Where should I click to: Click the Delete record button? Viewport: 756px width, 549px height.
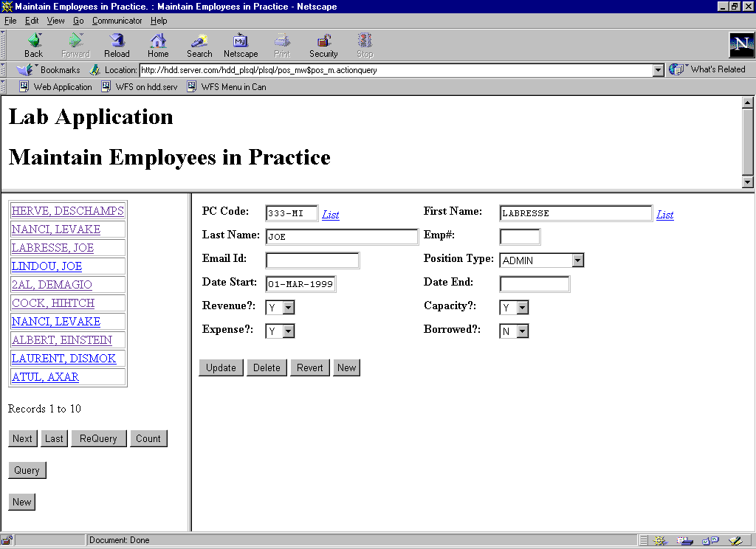[267, 367]
